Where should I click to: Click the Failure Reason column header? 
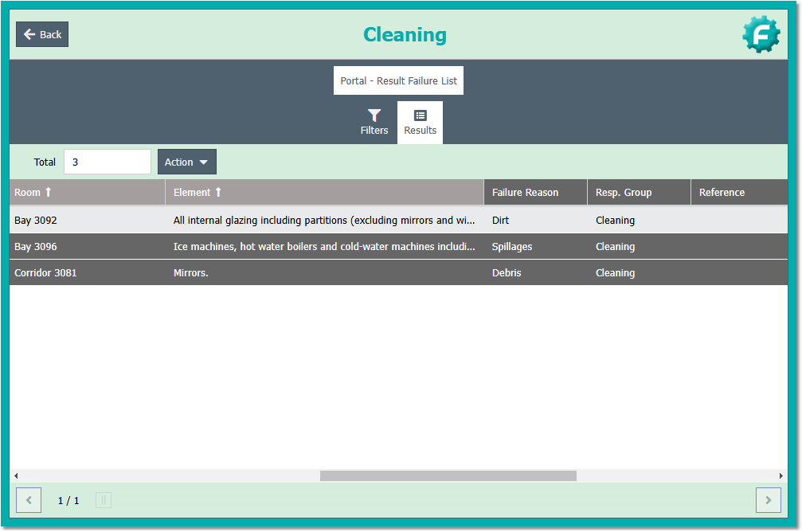(535, 193)
